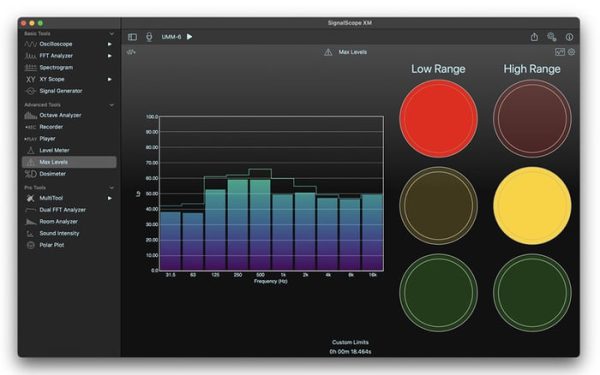The image size is (600, 375).
Task: Click the High Range dark red indicator
Action: pos(532,119)
